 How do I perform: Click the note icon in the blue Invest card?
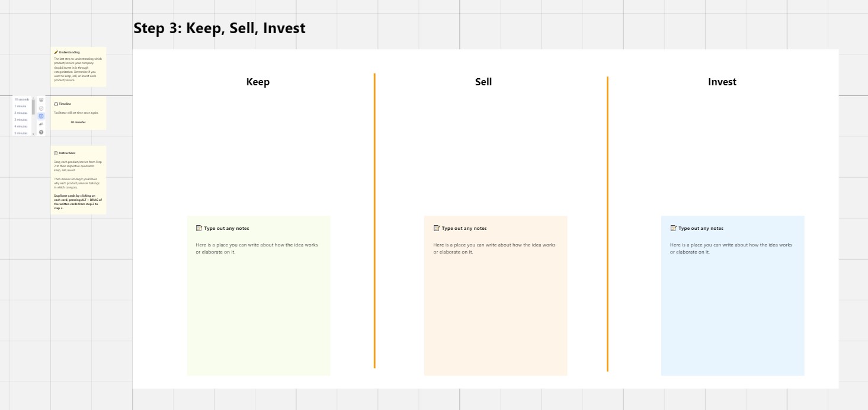(x=674, y=228)
